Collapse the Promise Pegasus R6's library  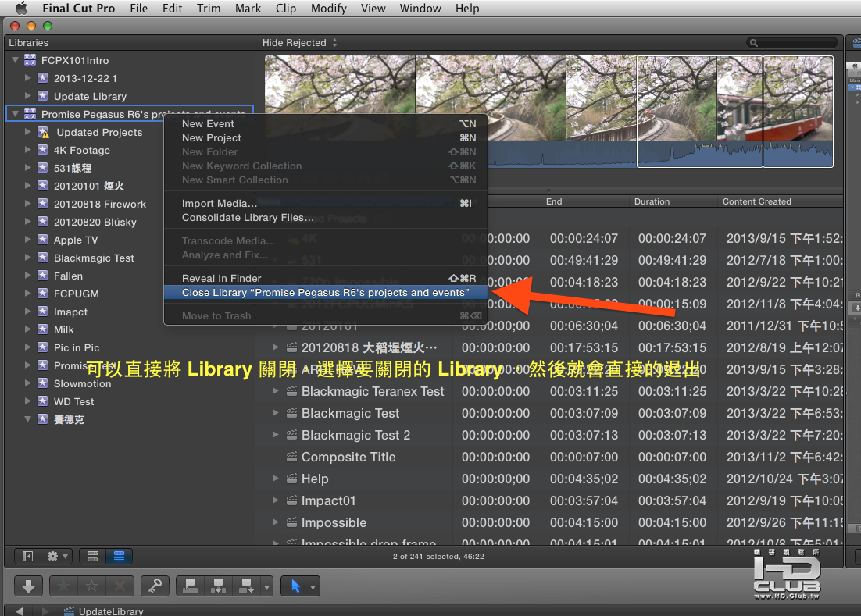(x=16, y=113)
